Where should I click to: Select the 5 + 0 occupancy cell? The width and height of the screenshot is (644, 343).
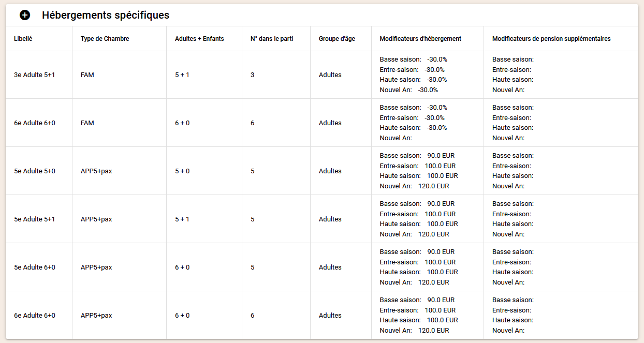click(x=182, y=171)
